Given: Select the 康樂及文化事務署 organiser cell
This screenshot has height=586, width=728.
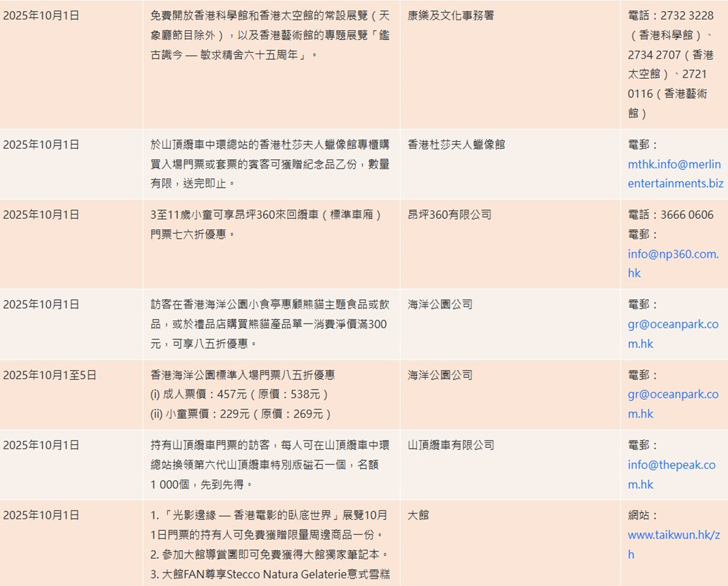Looking at the screenshot, I should click(450, 16).
